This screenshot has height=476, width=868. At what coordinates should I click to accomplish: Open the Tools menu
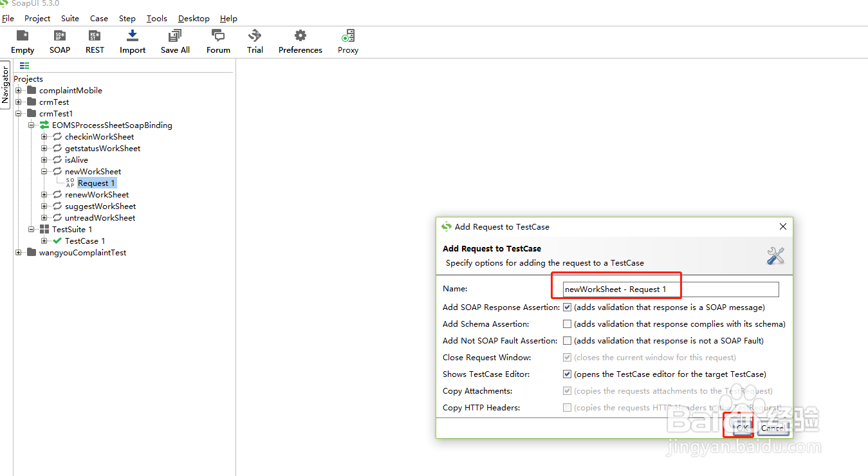157,19
